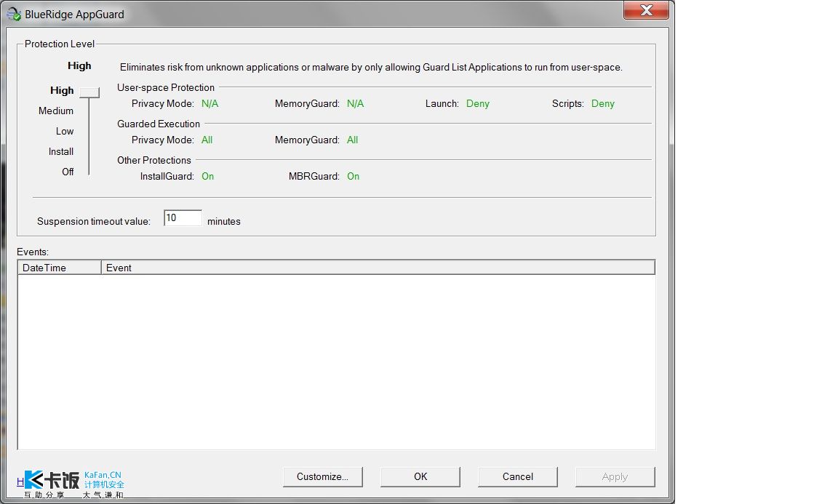The height and width of the screenshot is (504, 838).
Task: Click the Scripts Deny value
Action: point(603,104)
